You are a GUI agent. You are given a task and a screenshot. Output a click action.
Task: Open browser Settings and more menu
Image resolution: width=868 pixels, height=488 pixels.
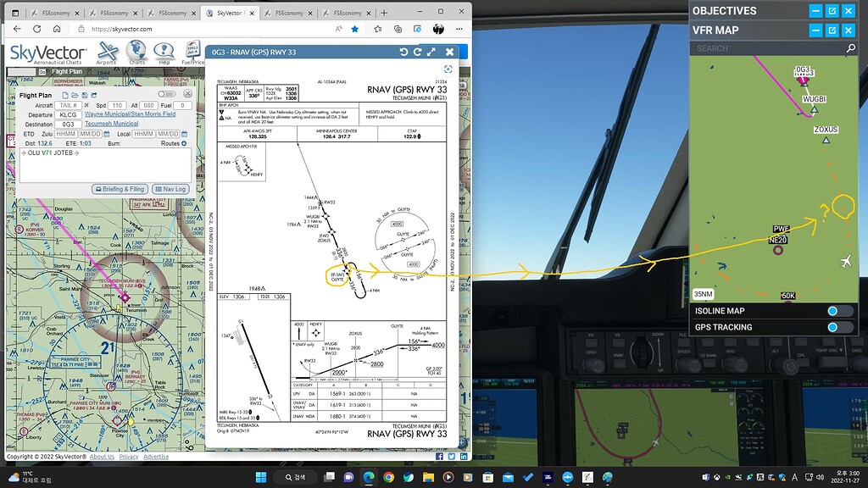(x=459, y=29)
